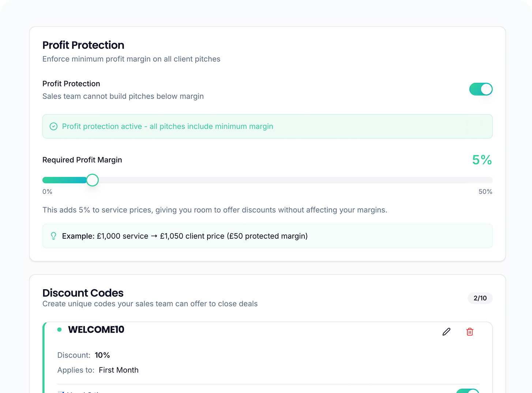
Task: Click the profit protection active banner text
Action: (168, 126)
